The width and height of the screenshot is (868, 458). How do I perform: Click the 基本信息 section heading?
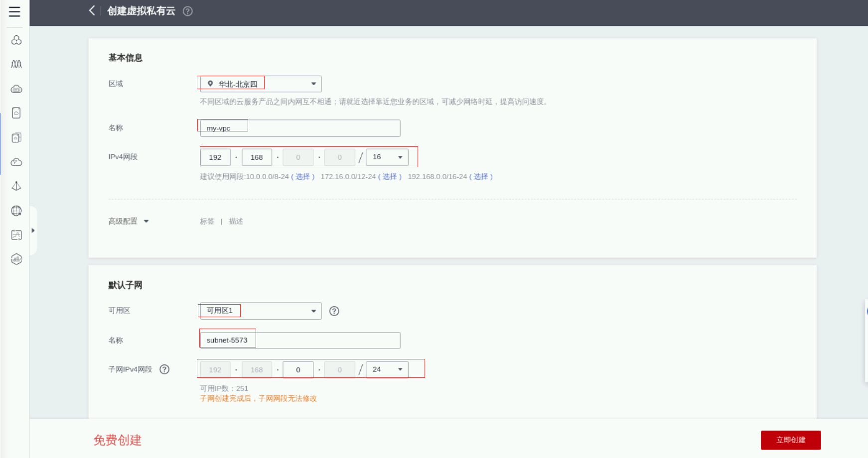[126, 58]
